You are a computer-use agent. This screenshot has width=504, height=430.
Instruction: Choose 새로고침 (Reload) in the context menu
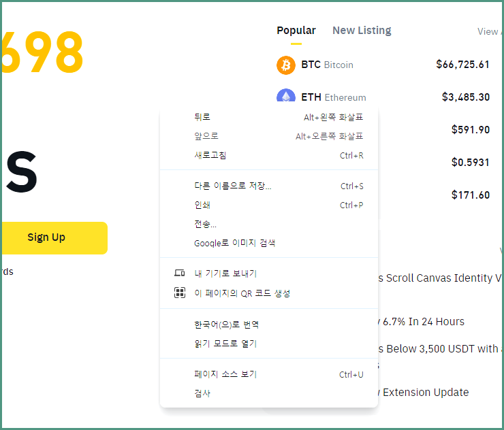(x=269, y=155)
